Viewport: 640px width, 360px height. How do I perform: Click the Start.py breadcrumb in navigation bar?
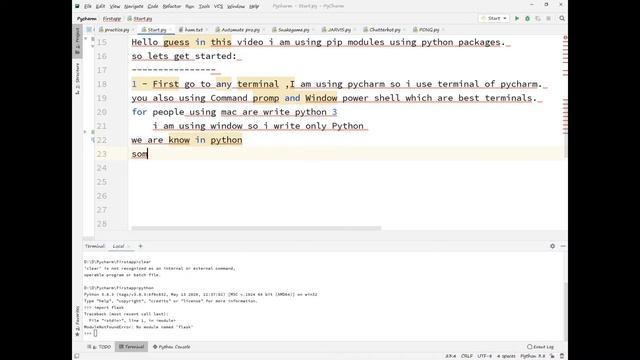coord(140,19)
